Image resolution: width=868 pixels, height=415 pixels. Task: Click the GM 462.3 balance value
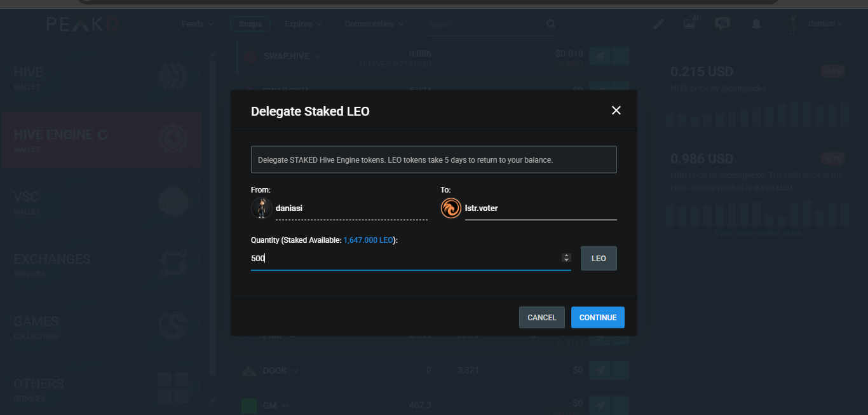[420, 405]
